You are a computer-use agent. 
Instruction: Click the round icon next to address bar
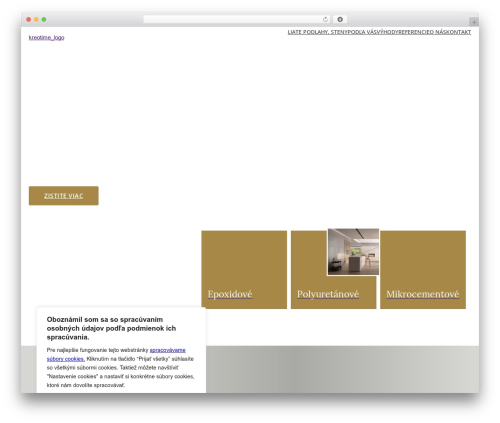coord(340,20)
